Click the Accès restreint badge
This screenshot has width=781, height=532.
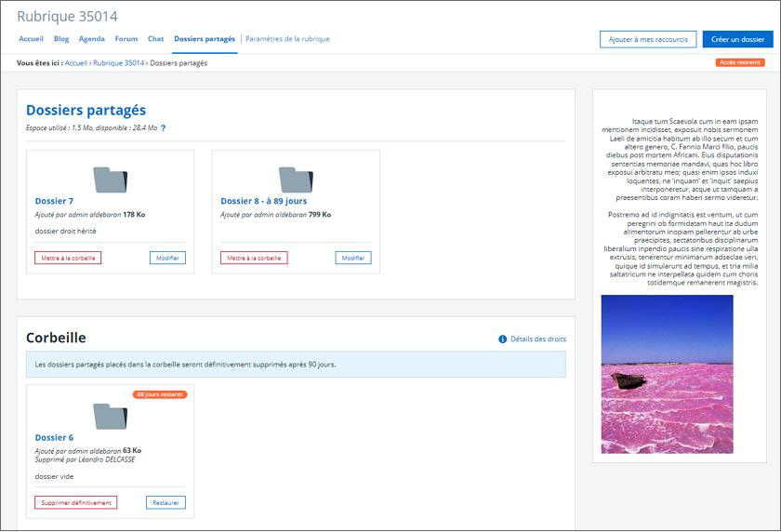coord(740,62)
